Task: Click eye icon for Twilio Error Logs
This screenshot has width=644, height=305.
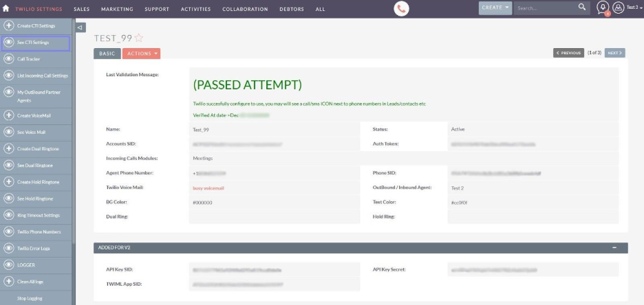Action: (9, 249)
